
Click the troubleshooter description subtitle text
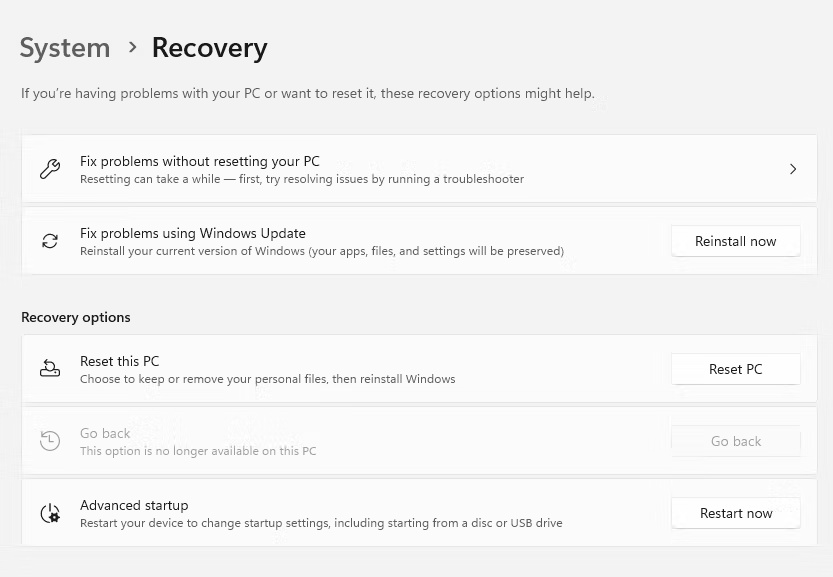coord(302,179)
